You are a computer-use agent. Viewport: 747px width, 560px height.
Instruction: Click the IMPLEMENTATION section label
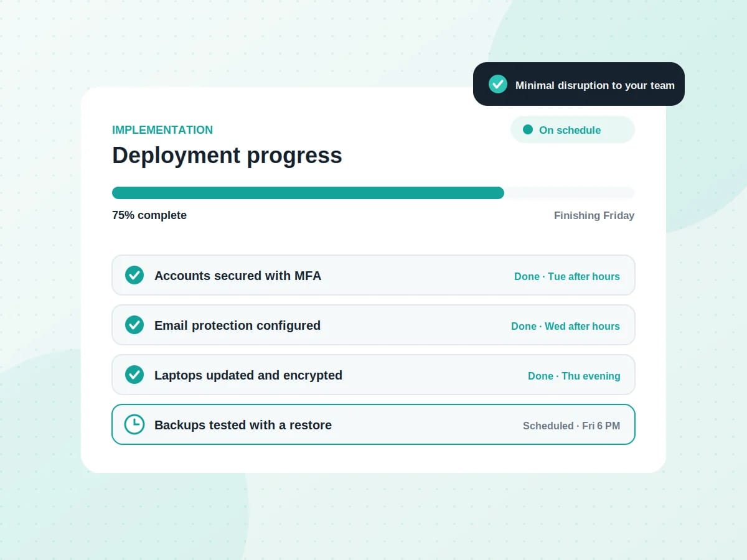click(162, 130)
